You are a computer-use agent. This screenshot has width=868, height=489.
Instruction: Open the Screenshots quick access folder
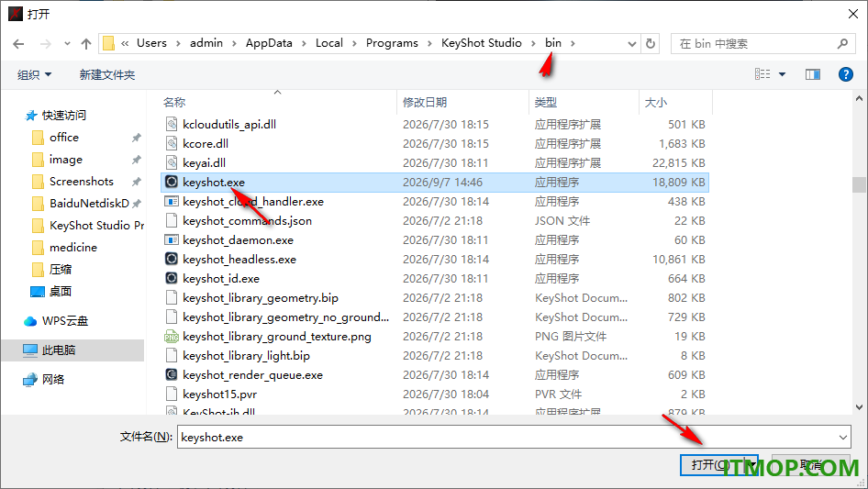point(81,182)
